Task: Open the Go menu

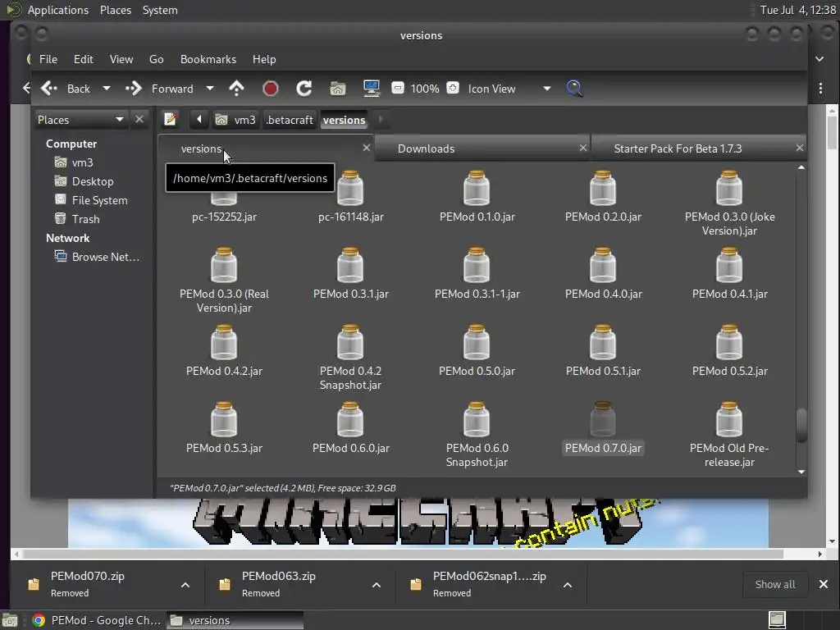Action: point(157,59)
